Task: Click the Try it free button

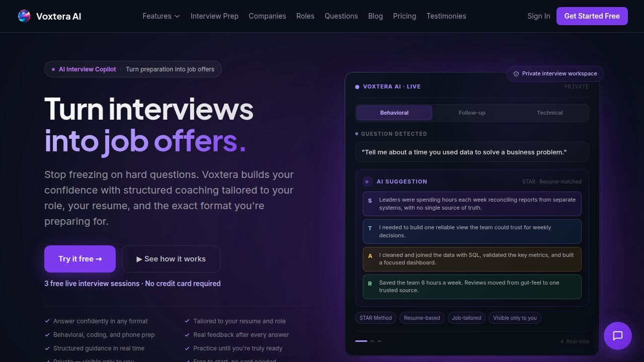Action: [x=80, y=259]
